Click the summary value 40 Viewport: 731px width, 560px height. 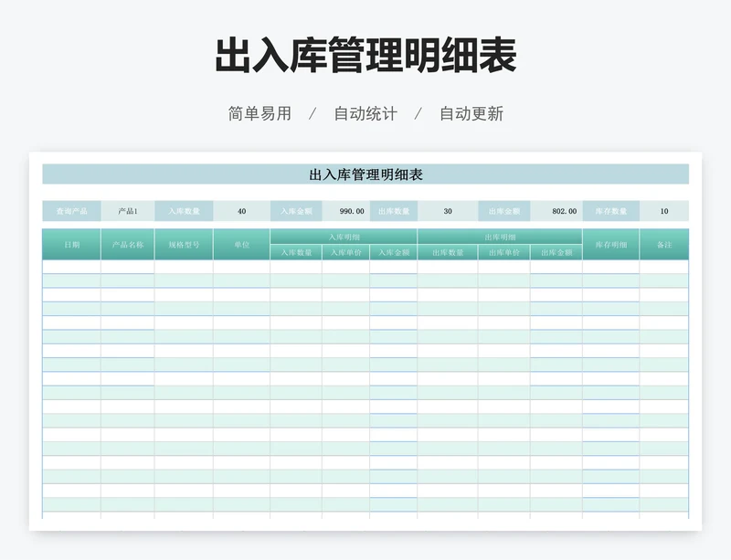pos(241,211)
